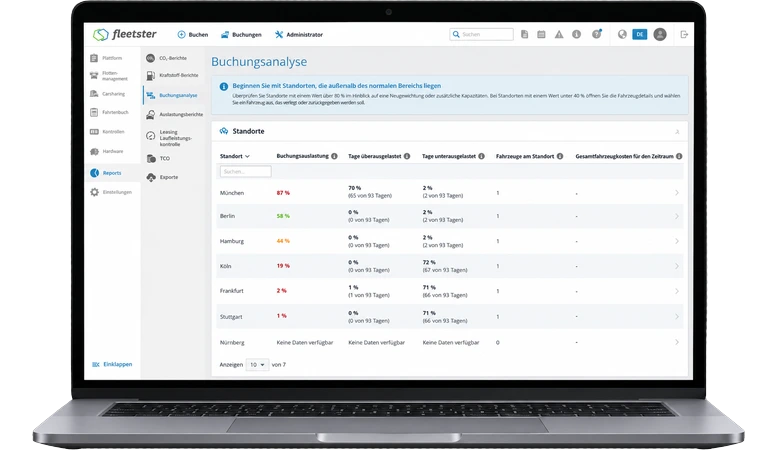The image size is (777, 450).
Task: Click Einklappen to collapse the sidebar
Action: [x=112, y=364]
